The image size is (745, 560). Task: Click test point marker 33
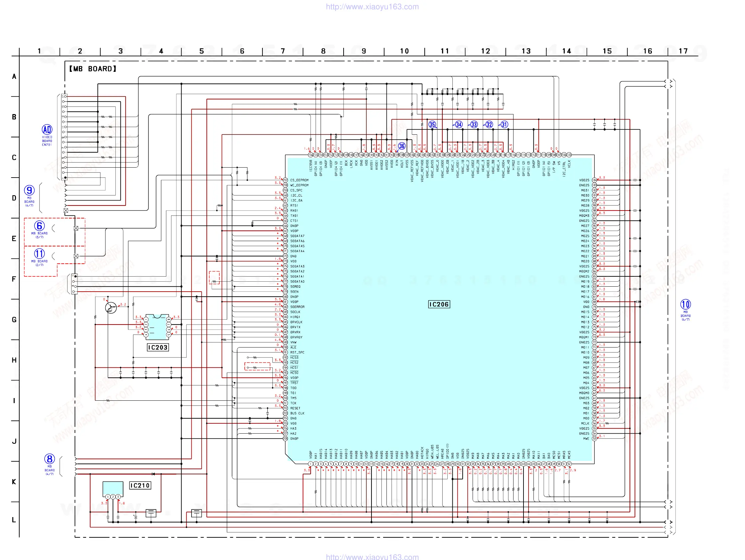pos(474,125)
